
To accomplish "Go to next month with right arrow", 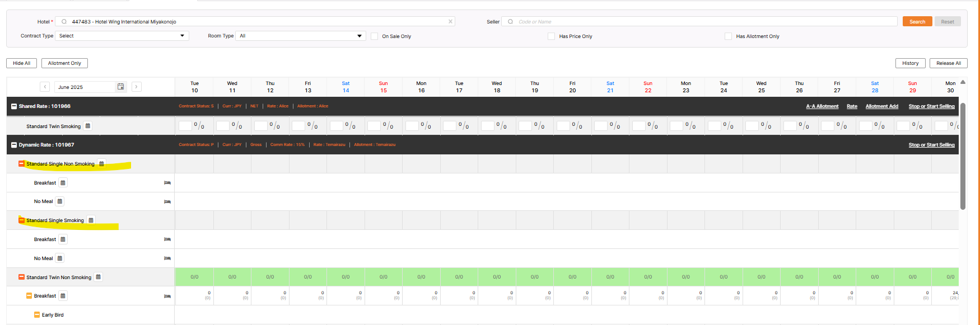I will 136,87.
